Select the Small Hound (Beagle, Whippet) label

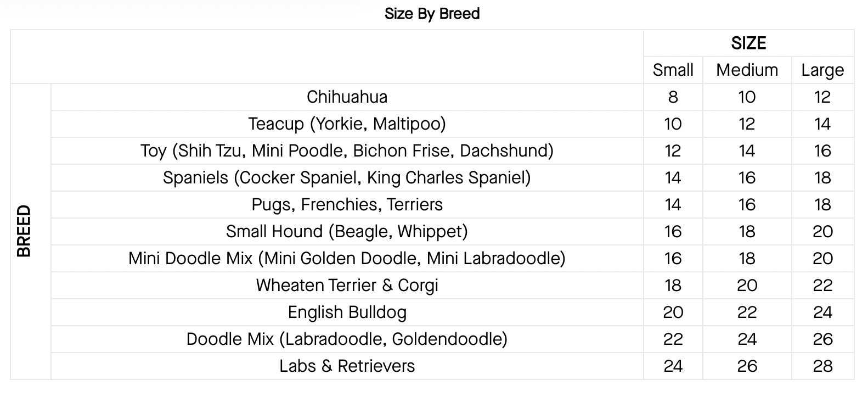(x=347, y=232)
